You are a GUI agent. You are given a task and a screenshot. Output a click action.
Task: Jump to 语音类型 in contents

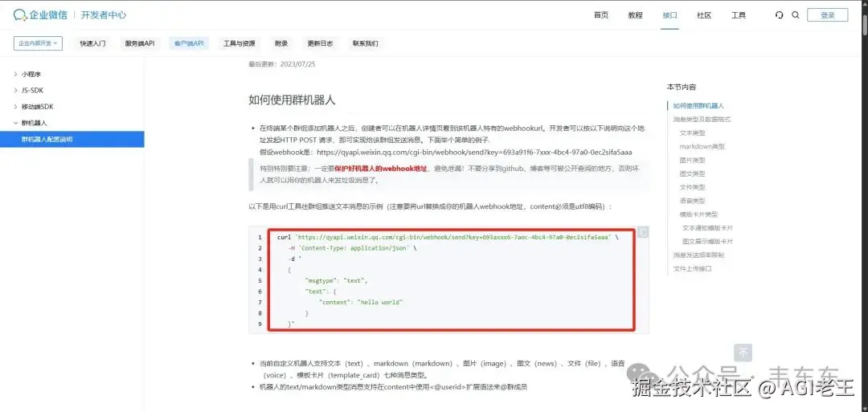(693, 201)
